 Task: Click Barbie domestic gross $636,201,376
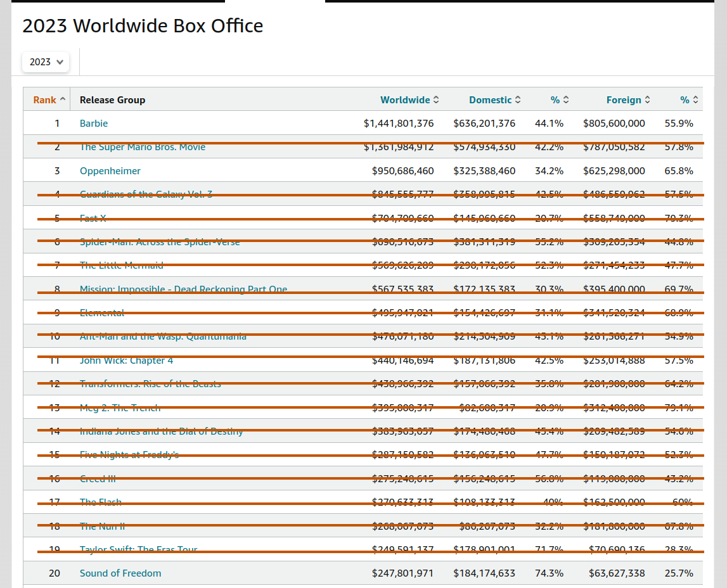[x=484, y=124]
